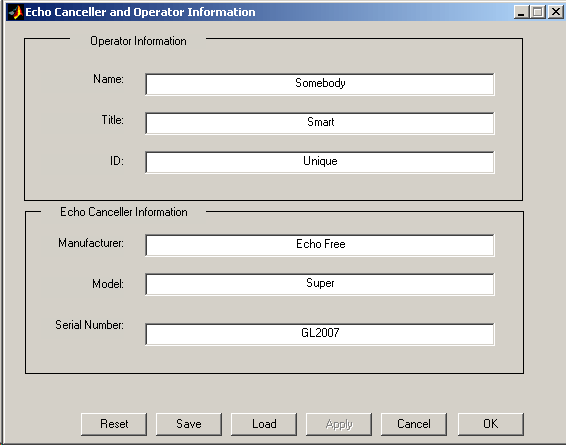Minimize the Echo Canceller information window
This screenshot has height=445, width=566.
tap(521, 12)
